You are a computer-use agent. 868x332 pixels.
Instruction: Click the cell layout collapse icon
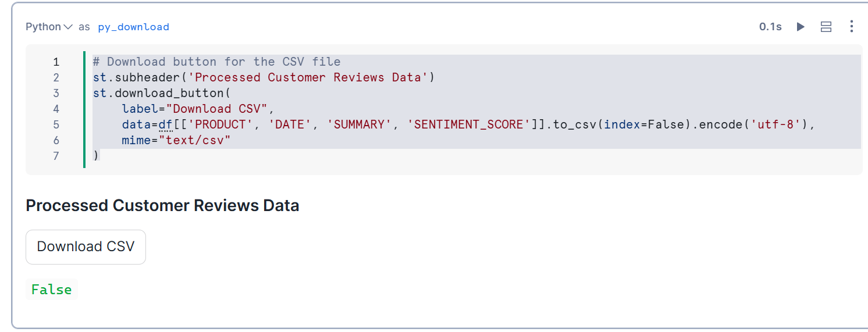coord(826,27)
